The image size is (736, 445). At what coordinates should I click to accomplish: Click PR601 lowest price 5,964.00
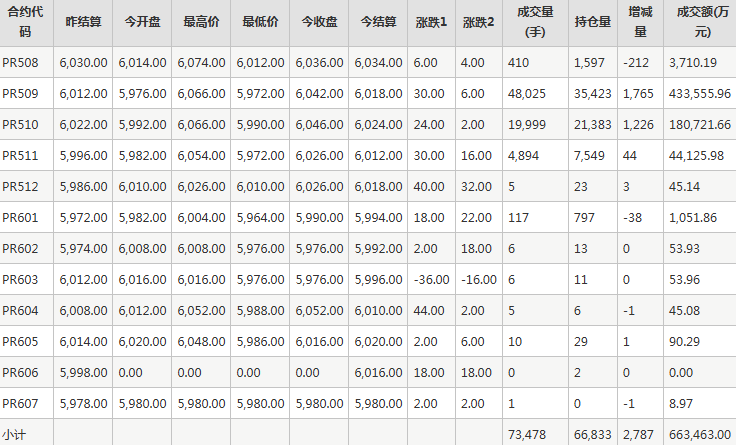260,217
